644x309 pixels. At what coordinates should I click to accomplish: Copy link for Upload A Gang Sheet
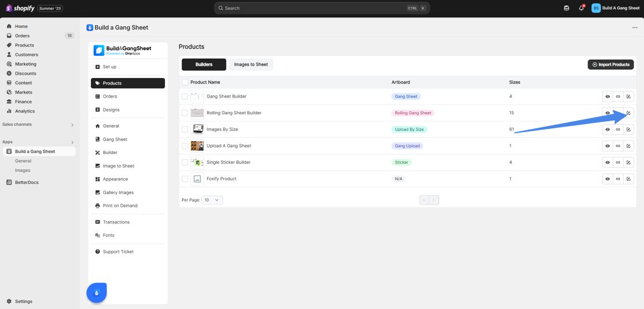tap(618, 146)
